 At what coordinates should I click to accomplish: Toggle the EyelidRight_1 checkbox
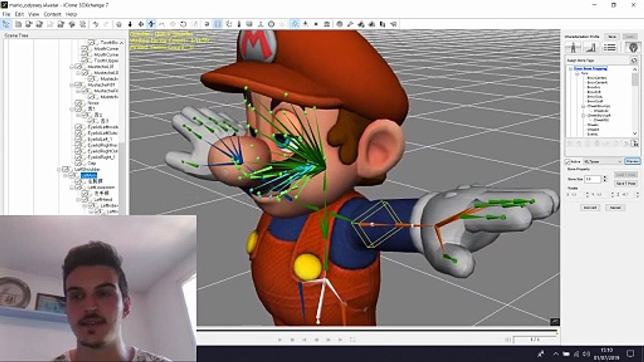click(x=78, y=157)
